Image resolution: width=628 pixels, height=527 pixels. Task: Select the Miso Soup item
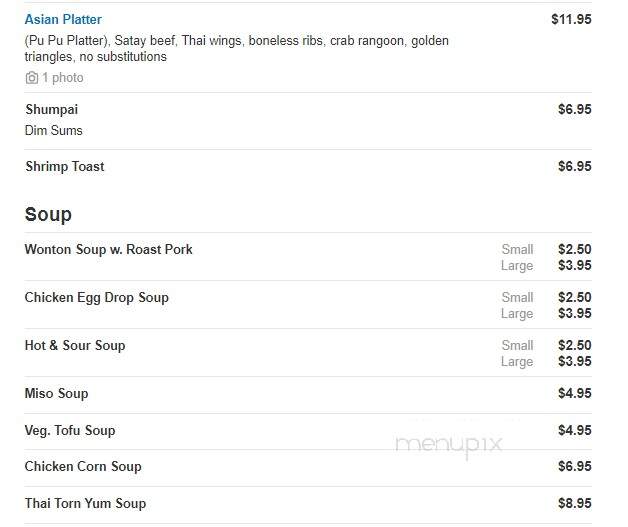pos(56,393)
